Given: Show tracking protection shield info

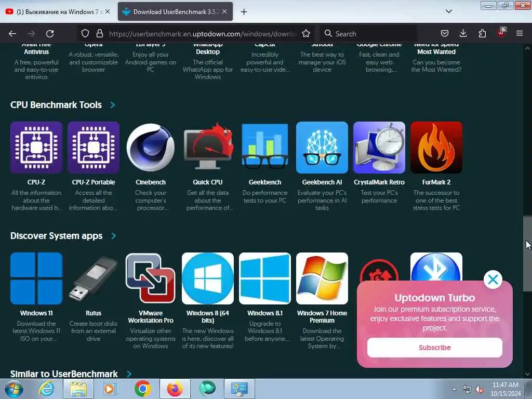Looking at the screenshot, I should pos(85,34).
